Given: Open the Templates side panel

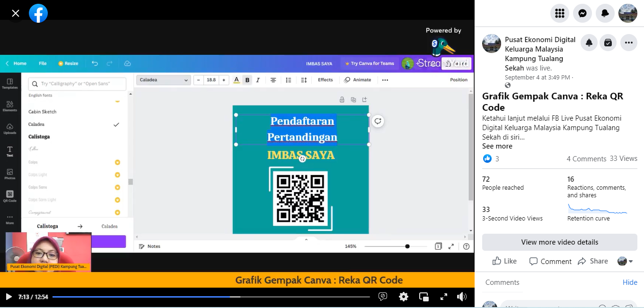Looking at the screenshot, I should click(10, 84).
